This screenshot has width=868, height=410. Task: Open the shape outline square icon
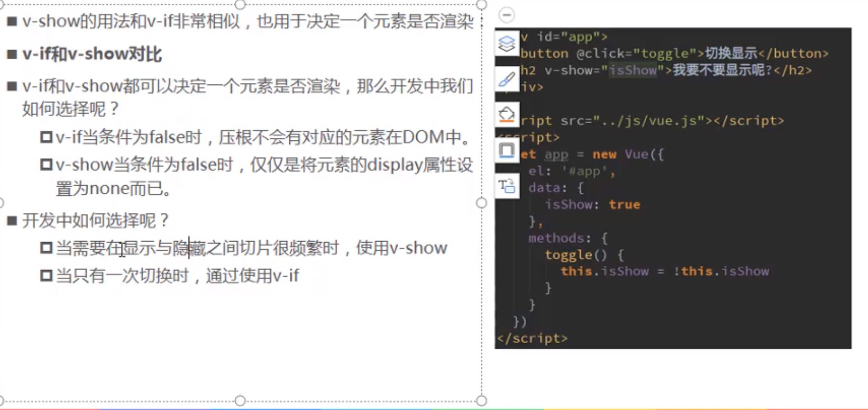click(x=507, y=151)
